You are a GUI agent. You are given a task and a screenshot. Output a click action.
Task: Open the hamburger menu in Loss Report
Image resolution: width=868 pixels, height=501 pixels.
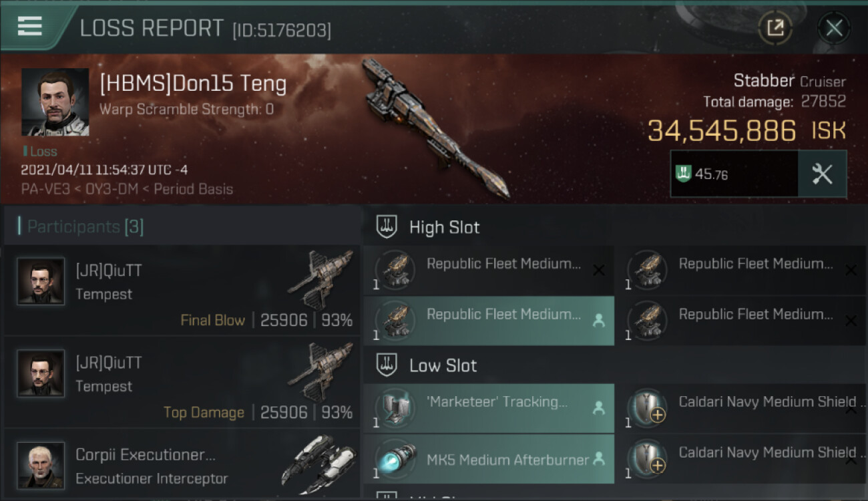pyautogui.click(x=29, y=27)
